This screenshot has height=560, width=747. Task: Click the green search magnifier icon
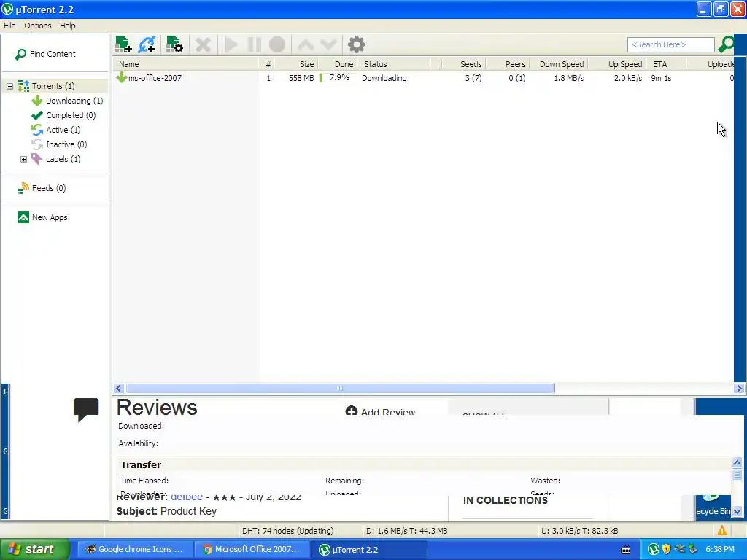tap(726, 44)
